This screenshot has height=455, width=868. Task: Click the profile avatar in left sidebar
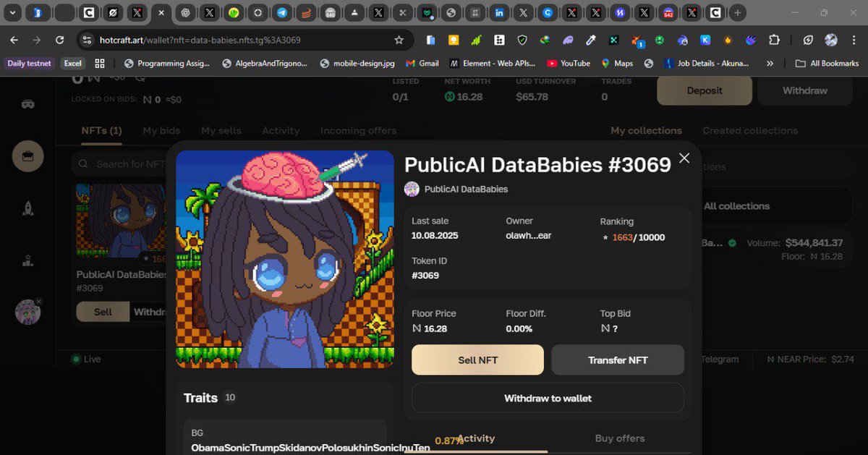click(x=27, y=312)
